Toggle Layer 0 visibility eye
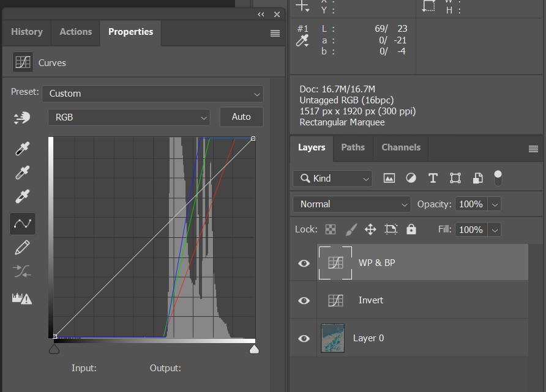Image resolution: width=546 pixels, height=392 pixels. (x=304, y=338)
